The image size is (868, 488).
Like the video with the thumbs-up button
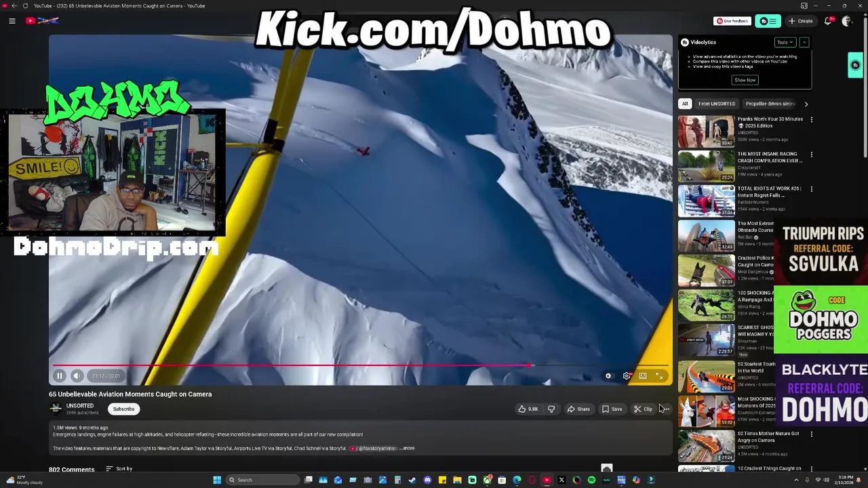coord(529,409)
